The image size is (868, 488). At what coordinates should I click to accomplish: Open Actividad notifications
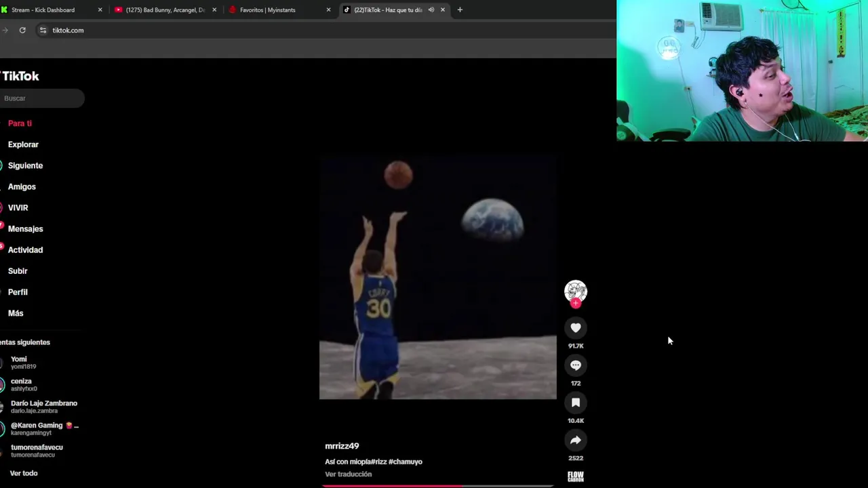click(x=25, y=249)
